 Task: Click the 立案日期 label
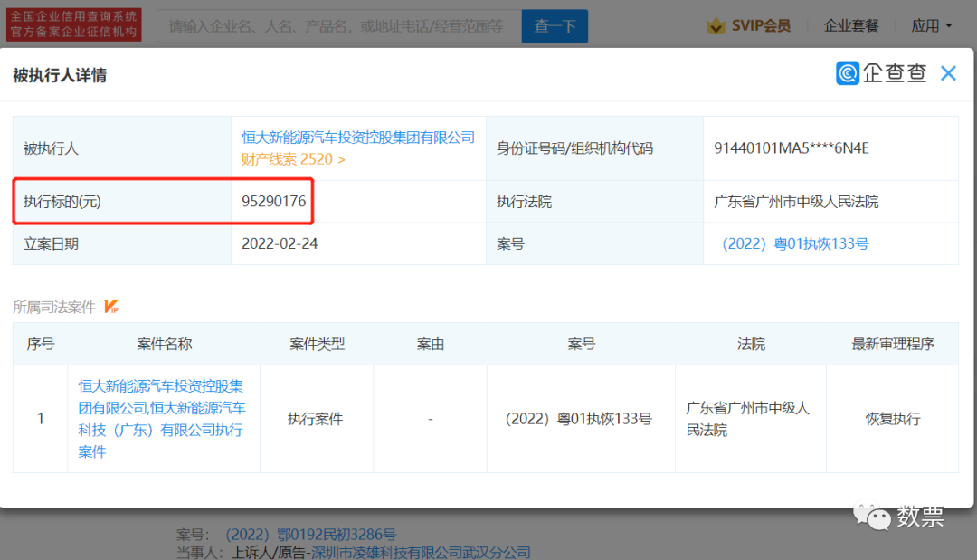pos(51,243)
